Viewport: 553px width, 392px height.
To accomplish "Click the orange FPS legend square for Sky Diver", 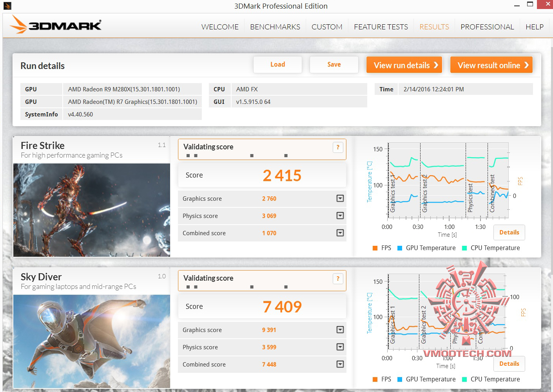I will (x=375, y=379).
